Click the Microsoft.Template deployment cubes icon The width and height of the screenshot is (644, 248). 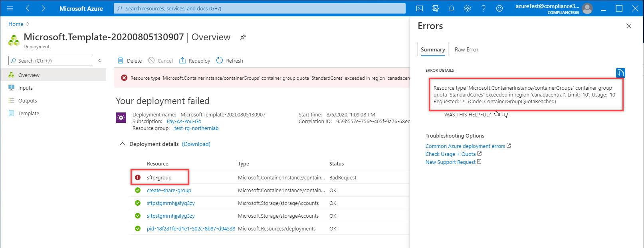click(x=14, y=40)
